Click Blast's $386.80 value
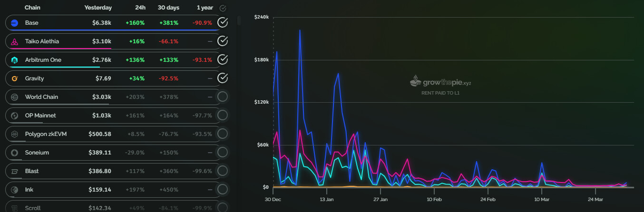 coord(100,171)
